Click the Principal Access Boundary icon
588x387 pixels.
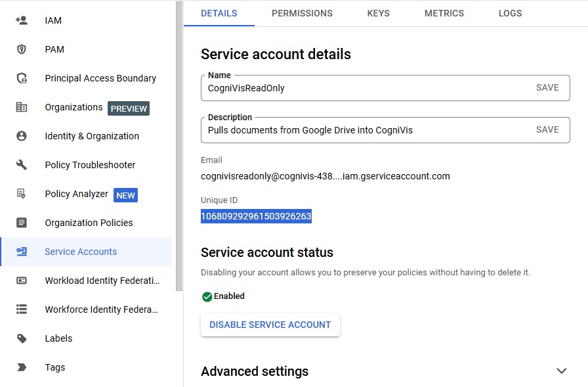pyautogui.click(x=22, y=78)
